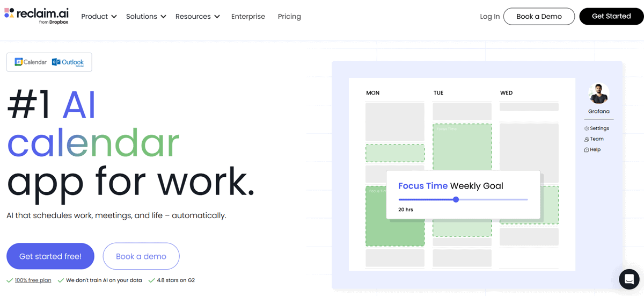Expand the Solutions dropdown chevron
Screen dimensions: 644x296
[x=163, y=17]
